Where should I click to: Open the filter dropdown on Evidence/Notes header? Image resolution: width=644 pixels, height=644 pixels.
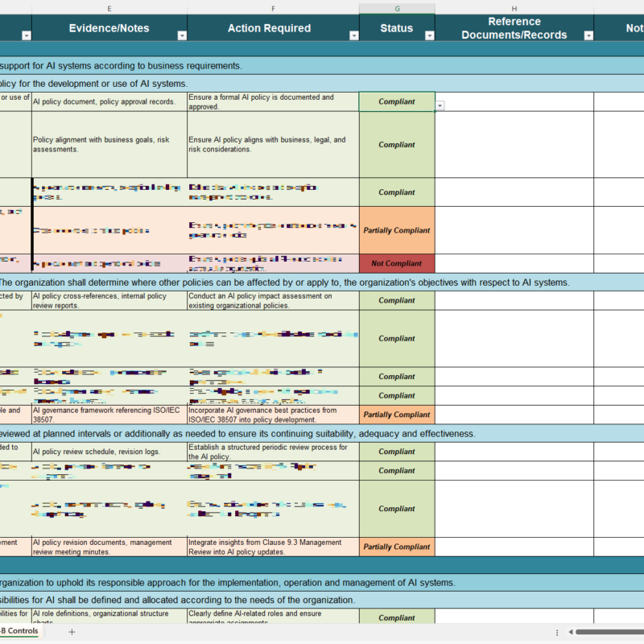coord(184,35)
